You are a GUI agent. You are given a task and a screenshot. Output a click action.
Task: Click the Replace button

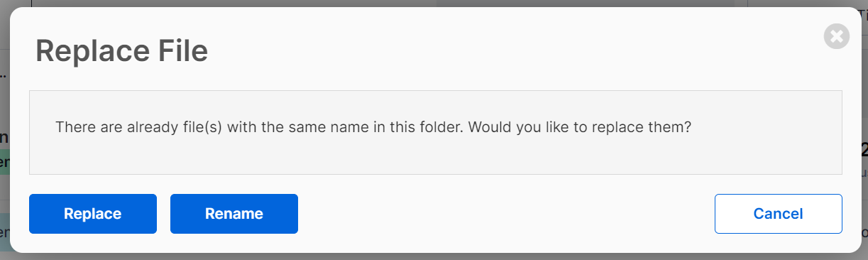pos(92,214)
